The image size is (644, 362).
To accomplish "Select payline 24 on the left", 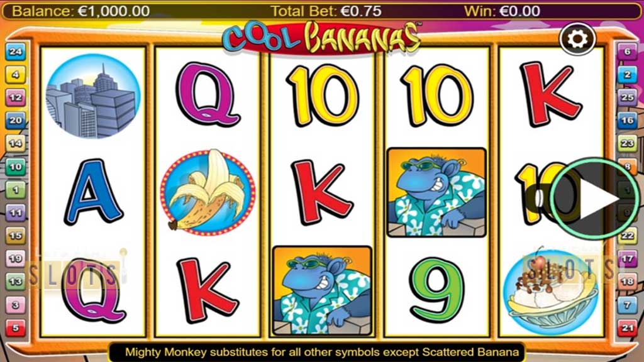I will [15, 52].
